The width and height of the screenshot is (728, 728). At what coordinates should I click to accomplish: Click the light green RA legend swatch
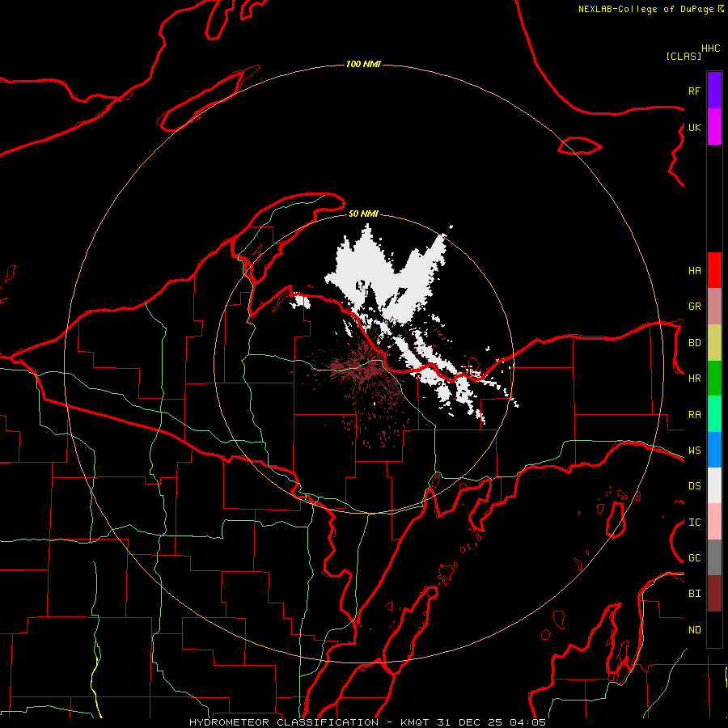(714, 414)
